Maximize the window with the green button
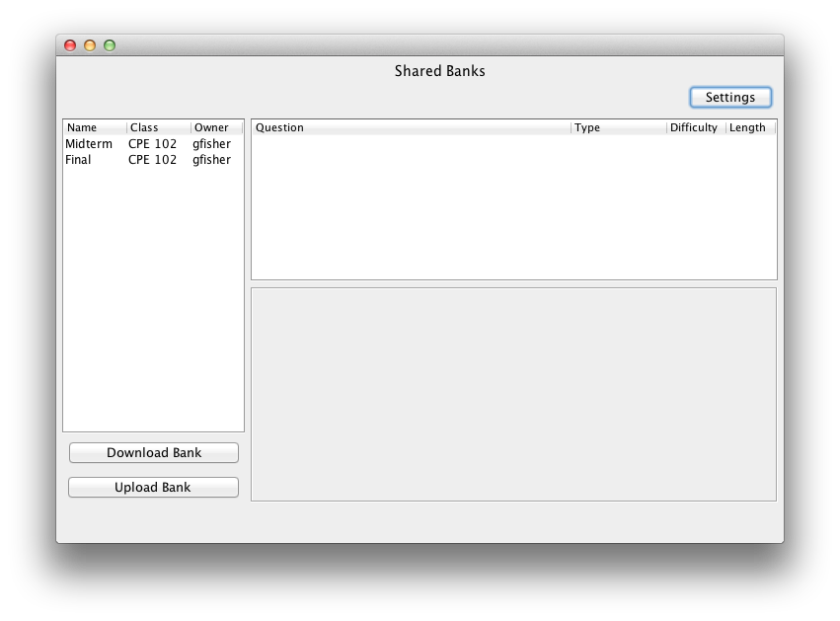Image resolution: width=840 pixels, height=621 pixels. [x=110, y=45]
